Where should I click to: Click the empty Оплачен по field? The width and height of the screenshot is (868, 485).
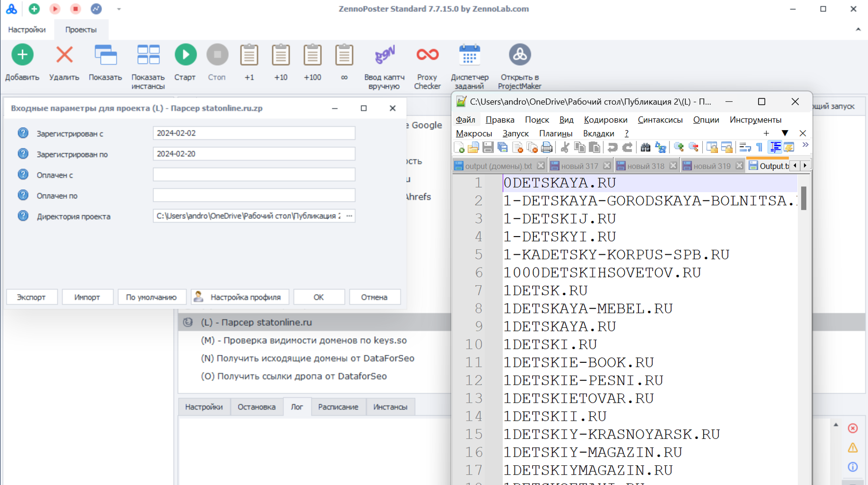pos(254,195)
